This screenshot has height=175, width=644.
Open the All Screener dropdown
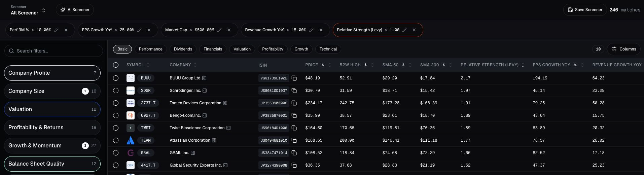tap(28, 10)
